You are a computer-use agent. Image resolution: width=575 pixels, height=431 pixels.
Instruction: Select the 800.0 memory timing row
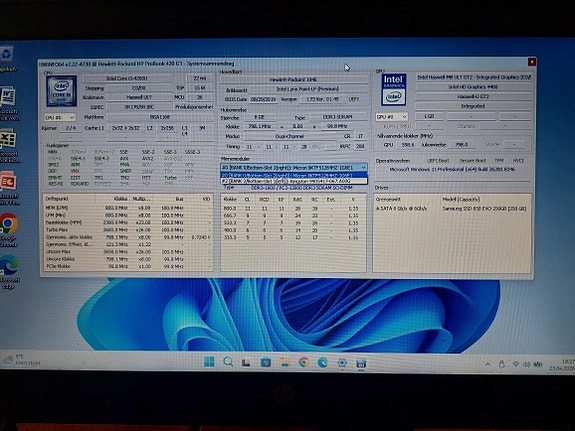pos(293,208)
